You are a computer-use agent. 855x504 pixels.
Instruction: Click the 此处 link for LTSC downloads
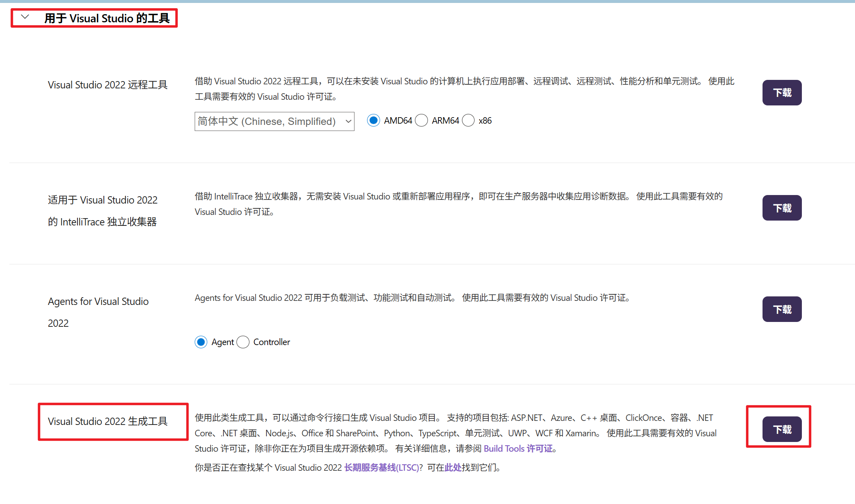click(453, 468)
